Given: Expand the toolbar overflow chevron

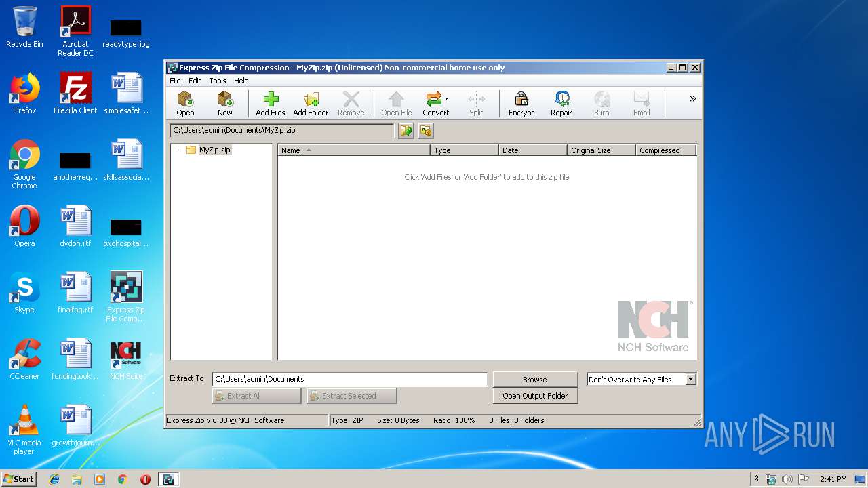Looking at the screenshot, I should coord(692,99).
